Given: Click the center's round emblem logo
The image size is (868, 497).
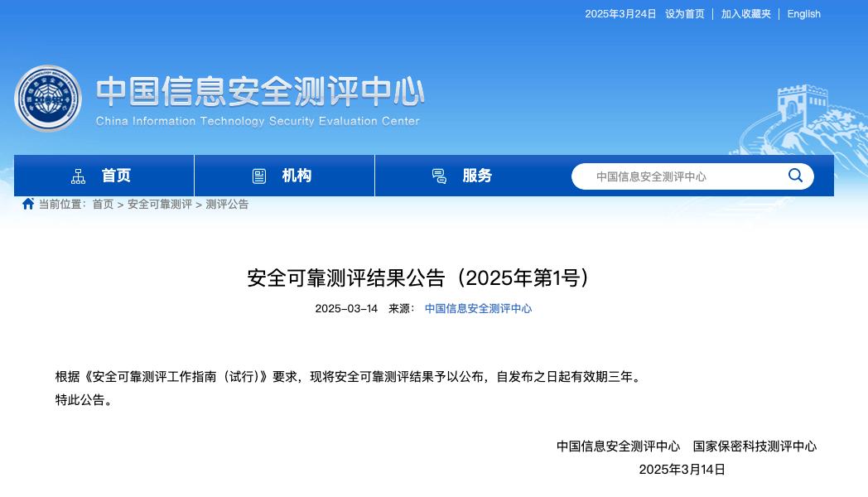Looking at the screenshot, I should (48, 99).
